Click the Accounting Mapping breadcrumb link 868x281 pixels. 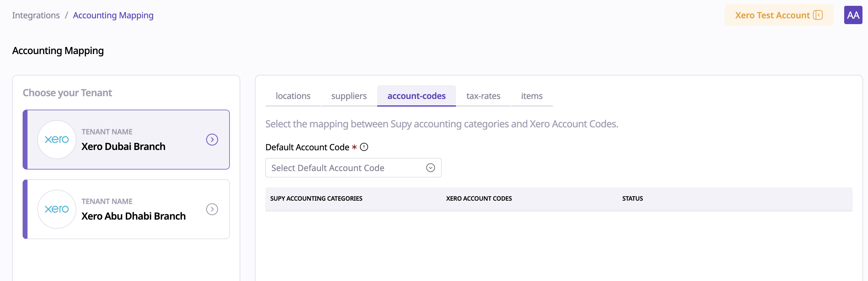113,16
